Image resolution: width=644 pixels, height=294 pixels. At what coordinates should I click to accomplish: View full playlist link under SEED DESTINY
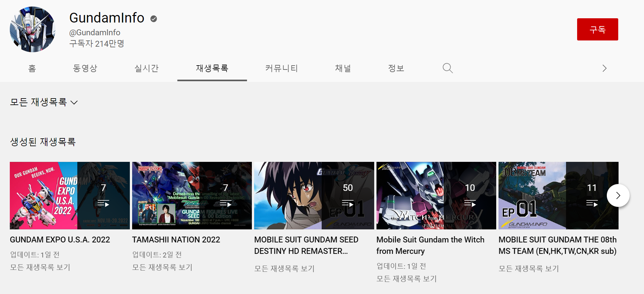[x=284, y=269]
